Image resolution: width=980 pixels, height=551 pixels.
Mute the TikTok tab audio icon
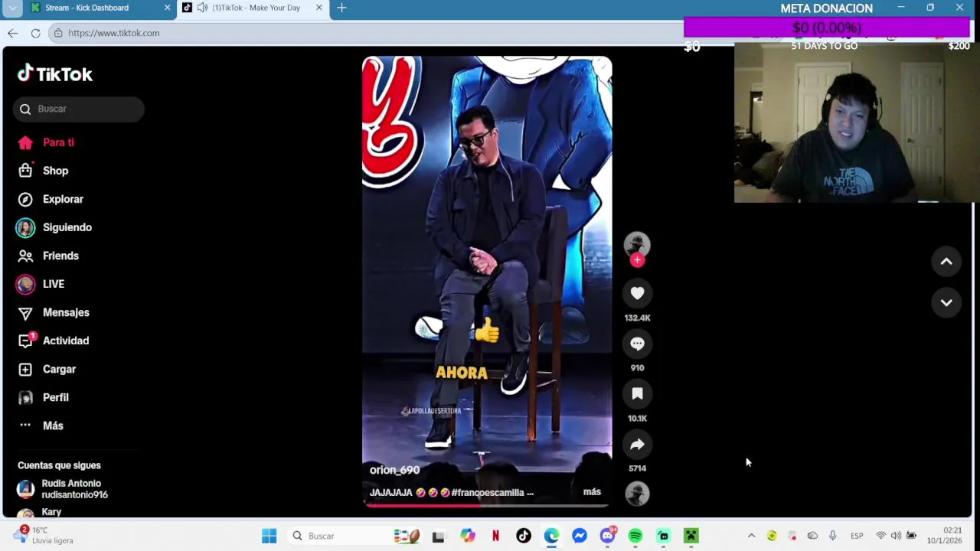(x=202, y=8)
